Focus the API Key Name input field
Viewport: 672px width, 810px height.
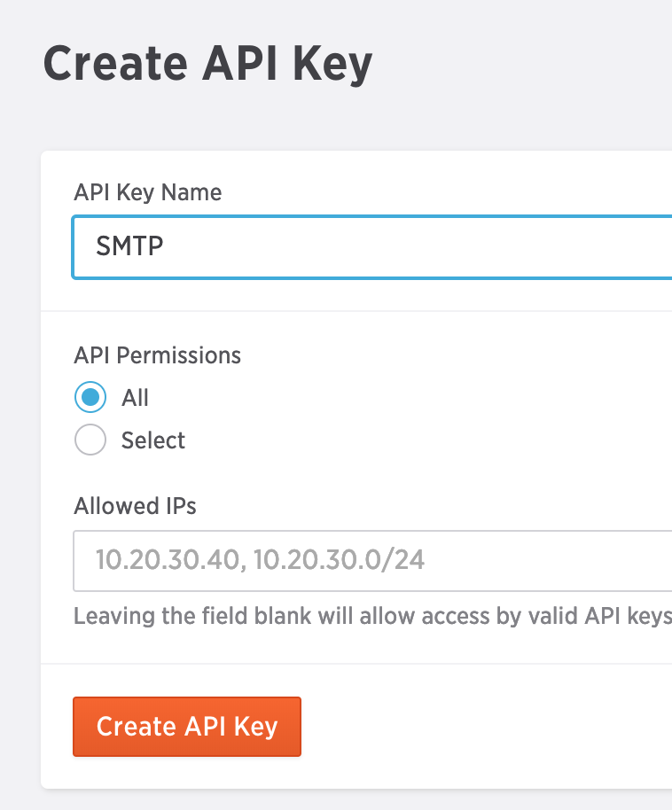tap(372, 247)
